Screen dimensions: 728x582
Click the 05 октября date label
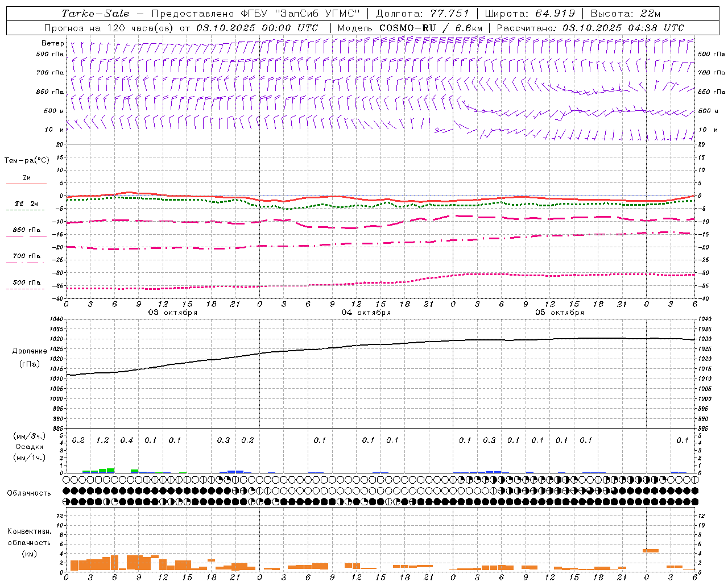point(560,313)
